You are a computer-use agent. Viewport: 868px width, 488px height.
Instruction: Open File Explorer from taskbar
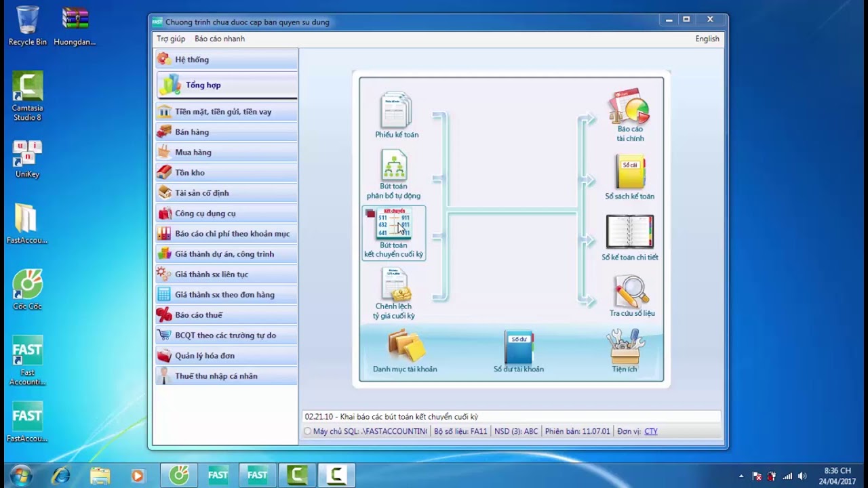tap(100, 476)
